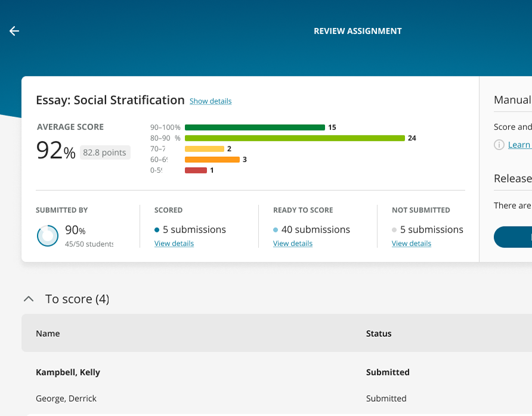
Task: Click the 0–59% red score bar
Action: tap(196, 170)
